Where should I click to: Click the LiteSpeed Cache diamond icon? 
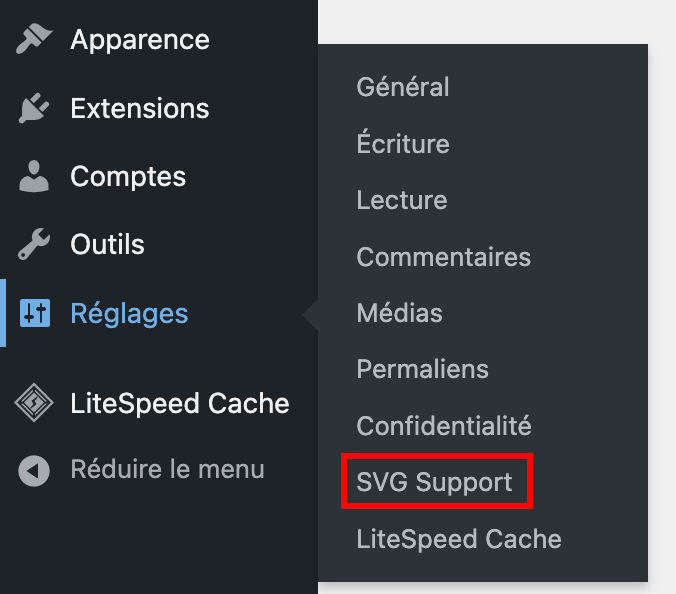coord(35,403)
